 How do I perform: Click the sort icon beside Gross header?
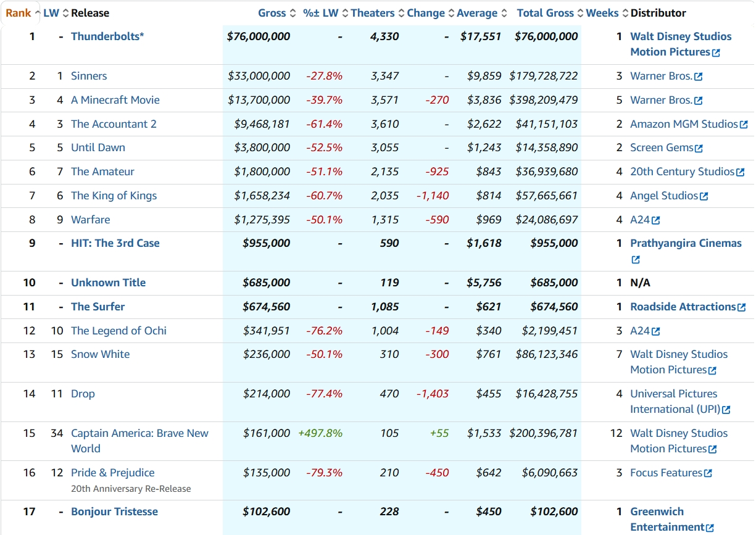(x=293, y=13)
